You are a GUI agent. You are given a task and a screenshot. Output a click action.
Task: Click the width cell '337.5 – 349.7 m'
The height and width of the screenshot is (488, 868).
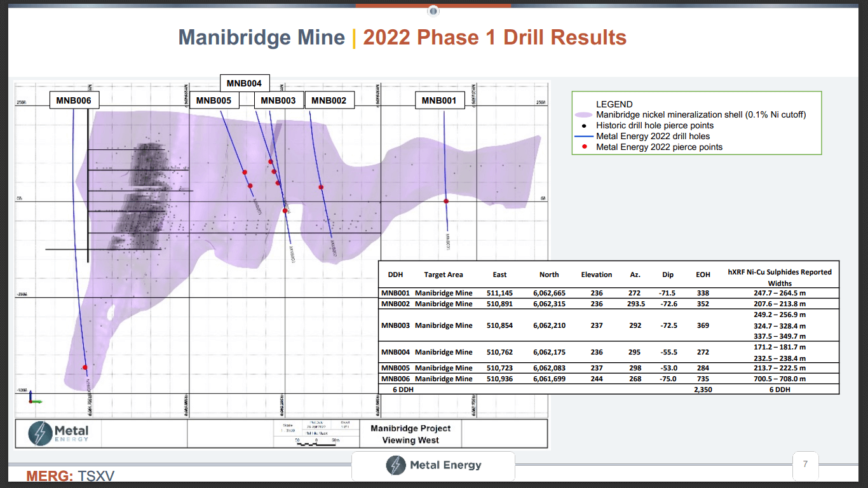click(780, 336)
